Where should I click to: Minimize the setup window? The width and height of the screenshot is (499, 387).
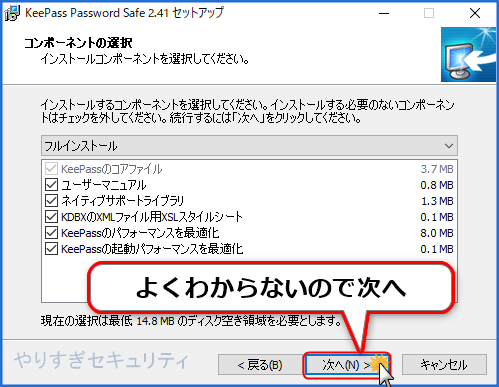[384, 13]
